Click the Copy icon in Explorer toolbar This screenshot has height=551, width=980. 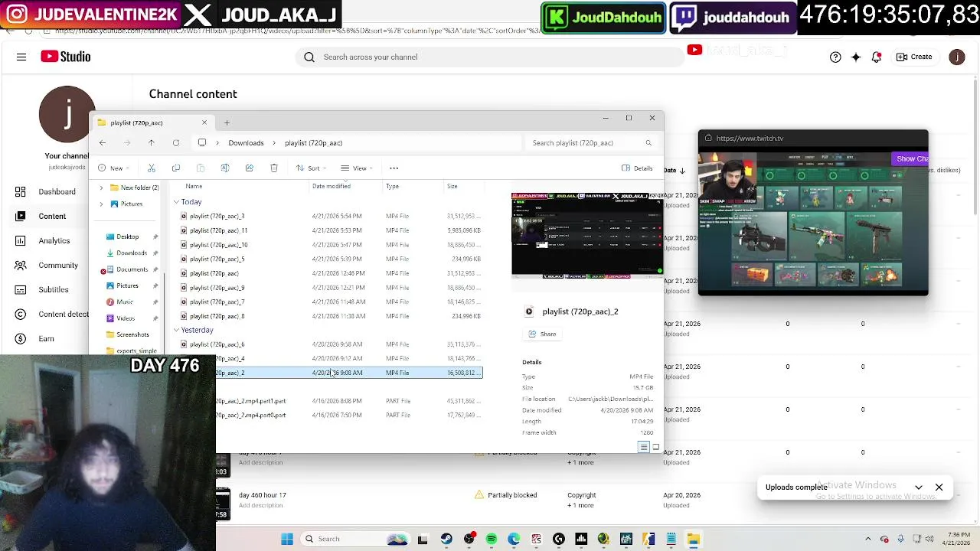[176, 168]
